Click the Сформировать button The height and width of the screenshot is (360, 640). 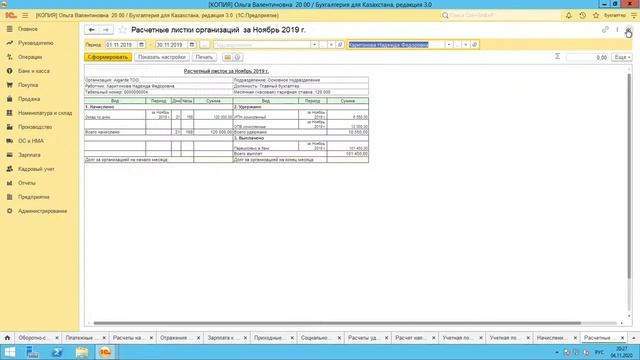[108, 57]
